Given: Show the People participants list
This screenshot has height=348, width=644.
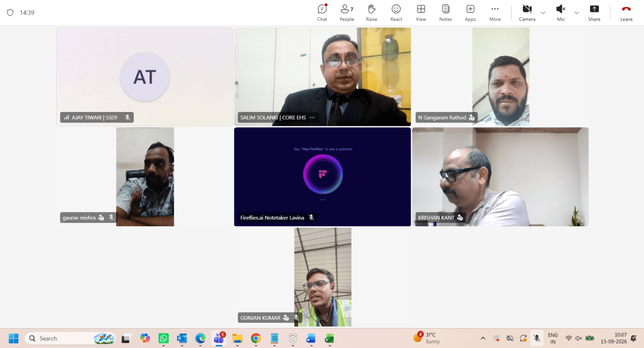Looking at the screenshot, I should pyautogui.click(x=347, y=13).
